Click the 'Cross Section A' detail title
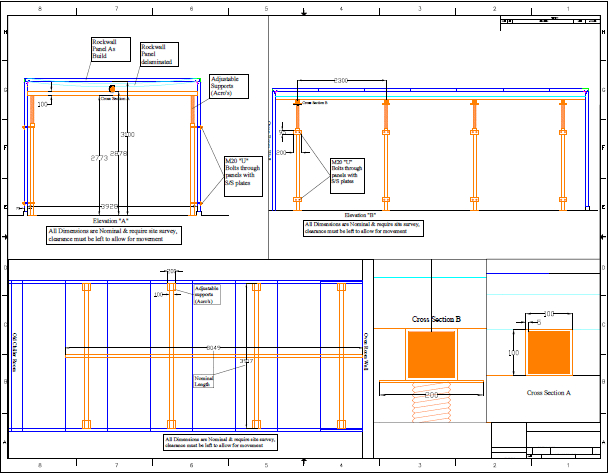The image size is (608, 473). (x=549, y=393)
